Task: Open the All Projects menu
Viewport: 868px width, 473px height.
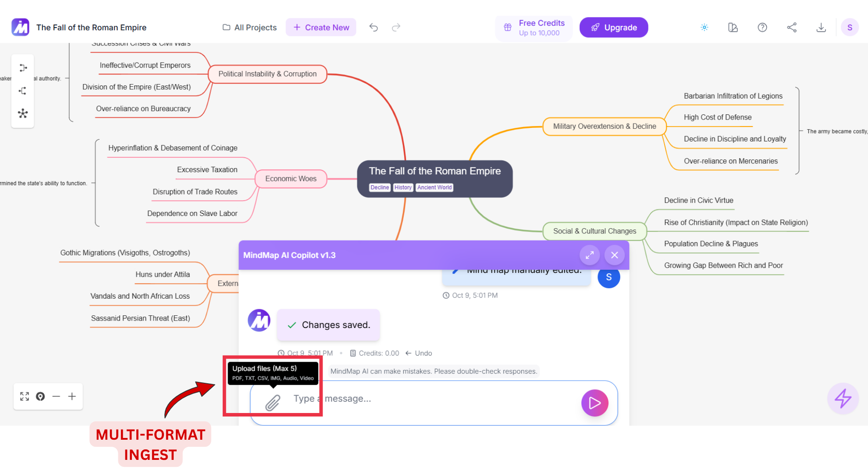Action: 249,27
